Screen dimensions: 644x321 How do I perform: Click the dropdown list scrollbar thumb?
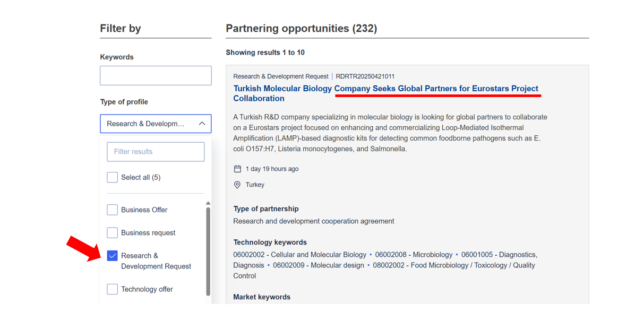[208, 251]
